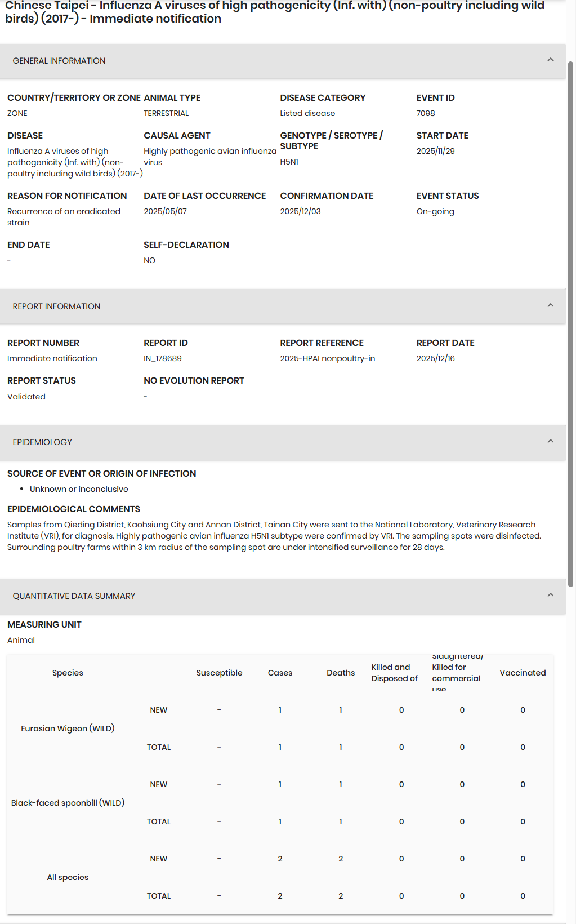Select the Eurasian Wigeon (WILD) species row label
Viewport: 576px width, 924px height.
click(x=68, y=728)
